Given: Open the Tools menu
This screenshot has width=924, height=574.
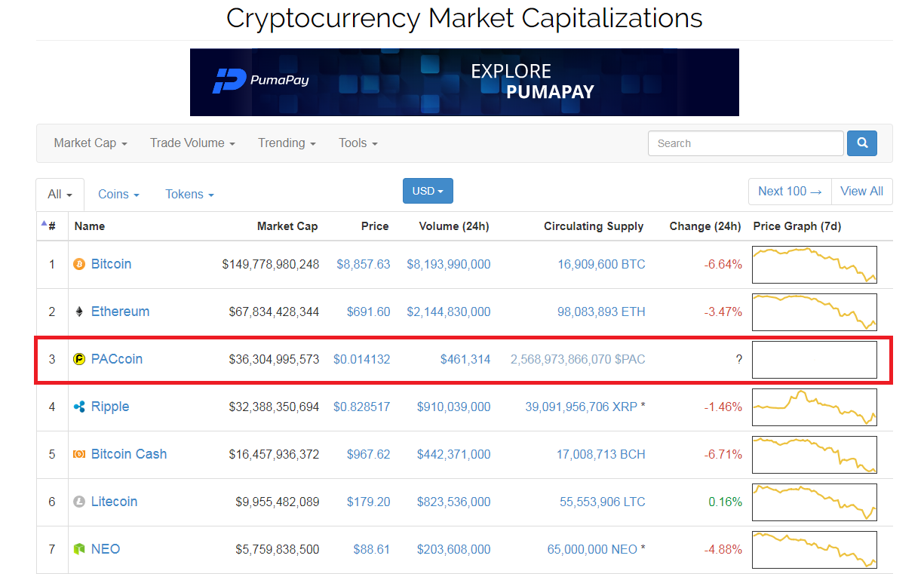Looking at the screenshot, I should pyautogui.click(x=358, y=143).
